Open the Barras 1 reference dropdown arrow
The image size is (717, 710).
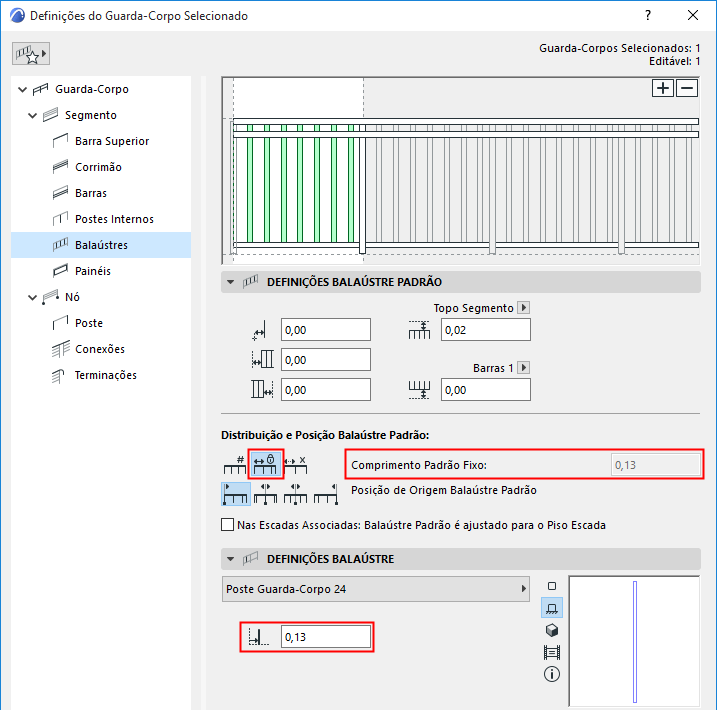(x=524, y=367)
